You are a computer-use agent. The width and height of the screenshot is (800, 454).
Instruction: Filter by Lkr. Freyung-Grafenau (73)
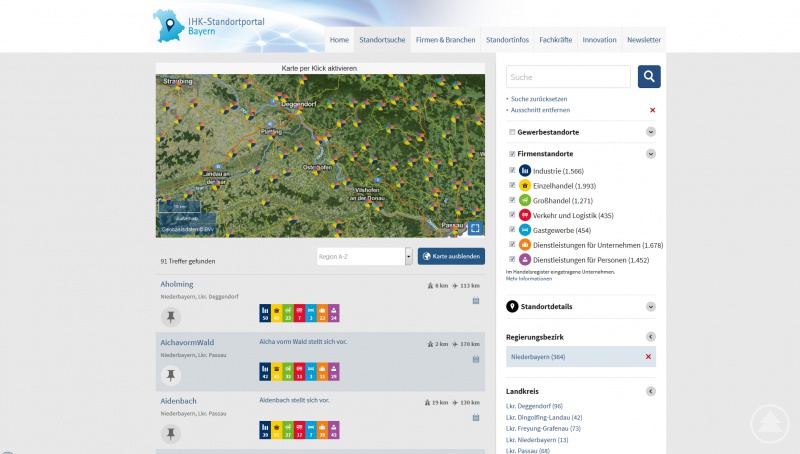click(x=543, y=428)
